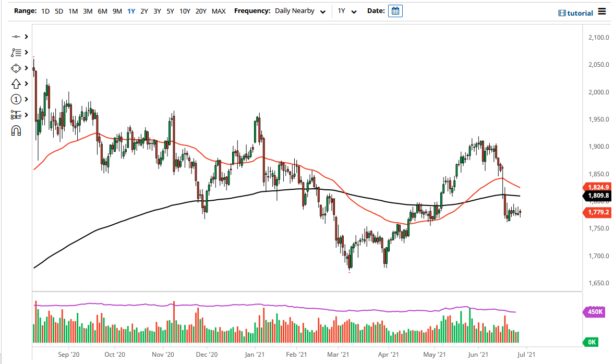Select the 1D range
Screen dimensions: 614x364
tap(45, 11)
